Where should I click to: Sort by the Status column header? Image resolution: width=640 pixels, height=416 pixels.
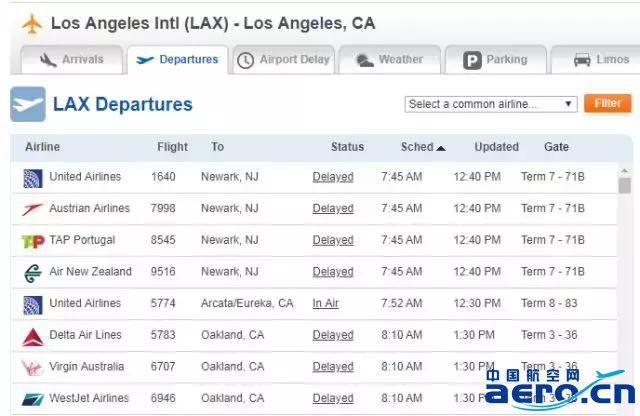tap(347, 147)
